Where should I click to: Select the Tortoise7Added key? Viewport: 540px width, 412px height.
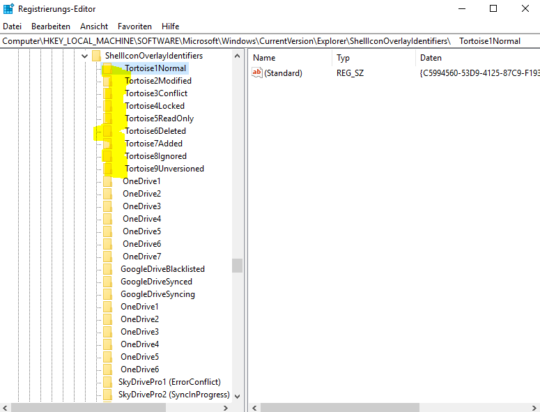coord(154,143)
